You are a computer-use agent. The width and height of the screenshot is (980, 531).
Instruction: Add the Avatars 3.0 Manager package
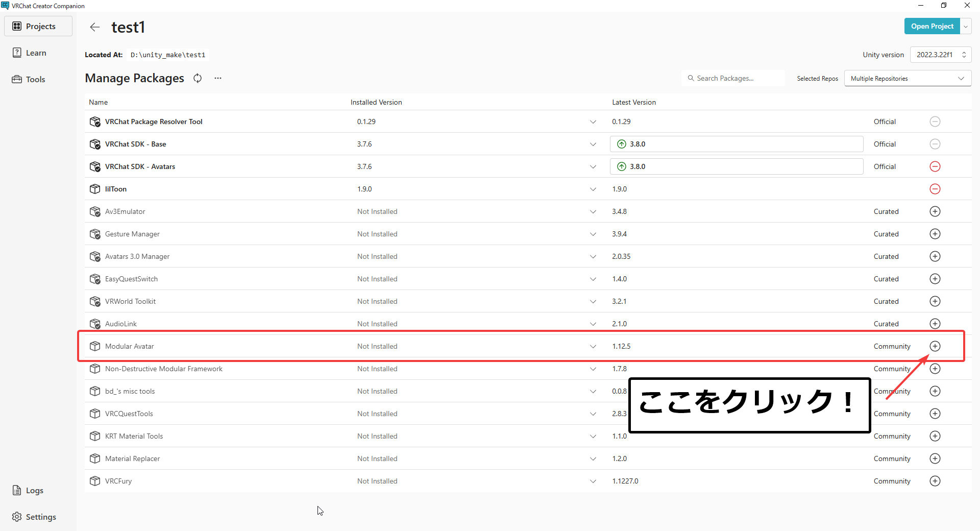(x=935, y=256)
